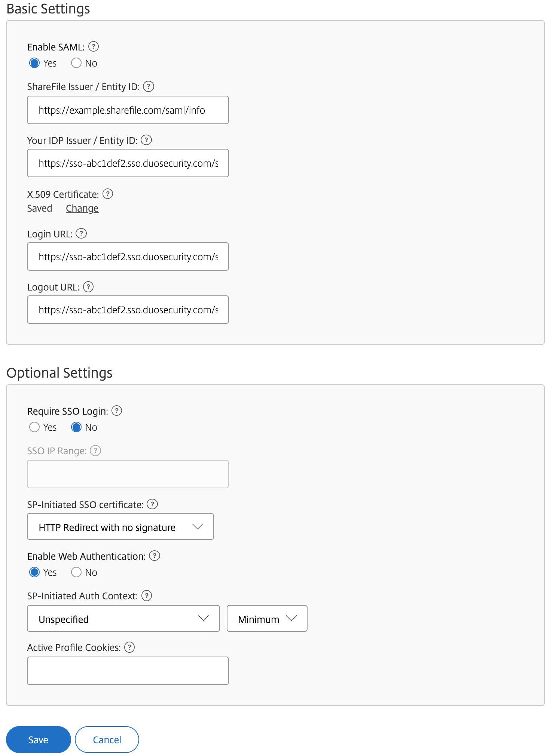
Task: Open help for Enable SAML
Action: (x=94, y=47)
